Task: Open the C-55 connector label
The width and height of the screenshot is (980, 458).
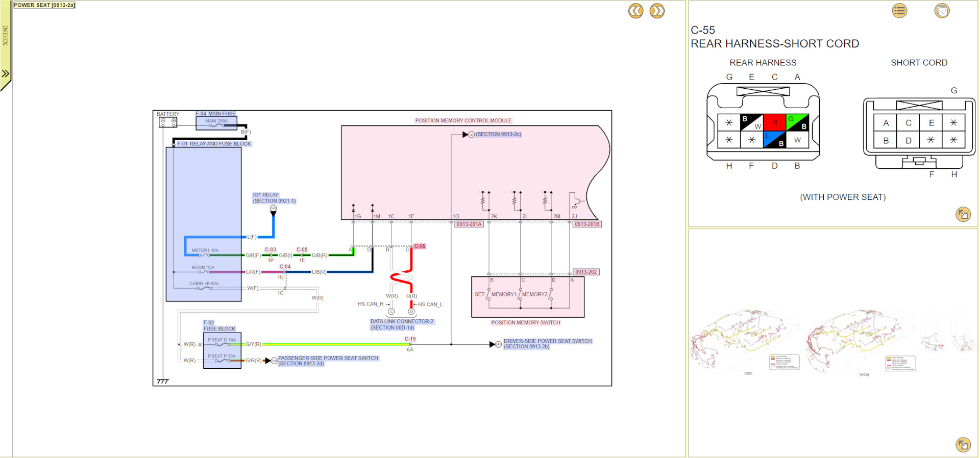Action: tap(420, 246)
